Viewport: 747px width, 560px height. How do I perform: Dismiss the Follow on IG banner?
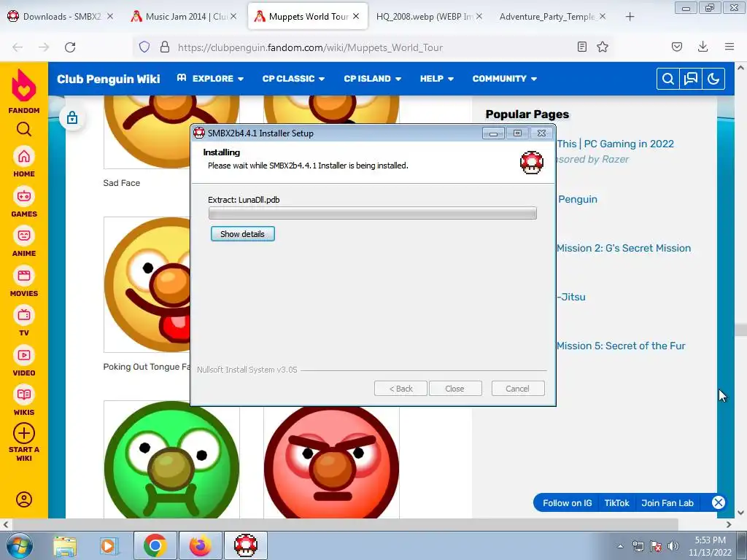(719, 502)
